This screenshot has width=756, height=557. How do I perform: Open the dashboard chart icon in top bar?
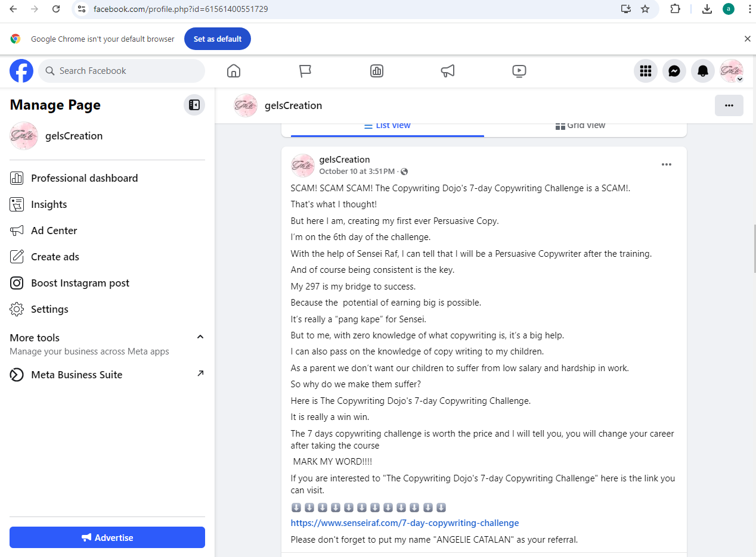click(377, 71)
